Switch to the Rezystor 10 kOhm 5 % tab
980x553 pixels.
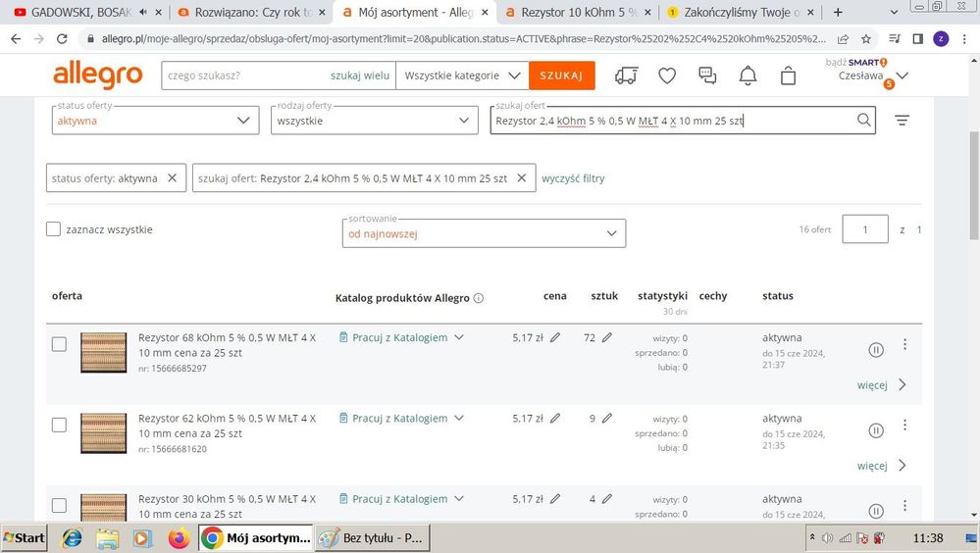click(578, 12)
